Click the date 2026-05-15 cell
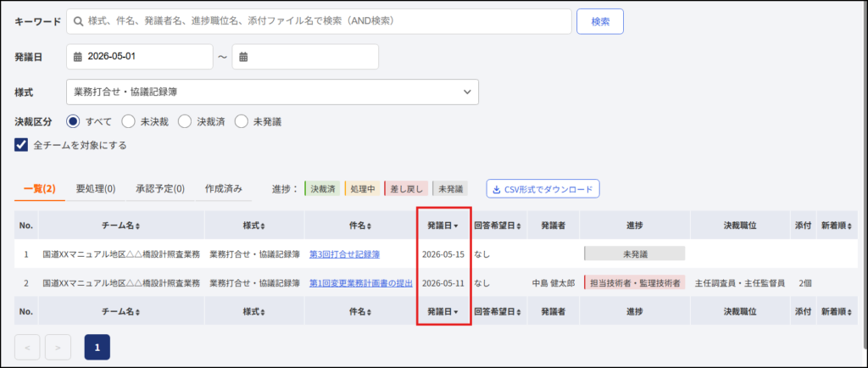Image resolution: width=868 pixels, height=368 pixels. [x=442, y=254]
